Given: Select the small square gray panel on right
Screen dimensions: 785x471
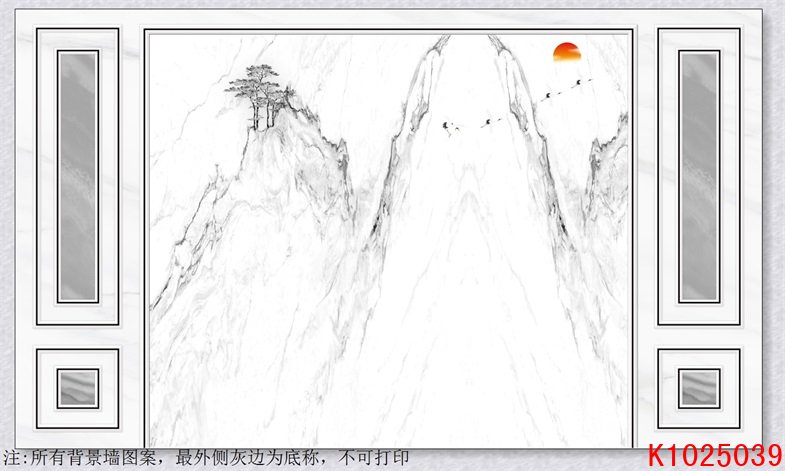Looking at the screenshot, I should 699,388.
